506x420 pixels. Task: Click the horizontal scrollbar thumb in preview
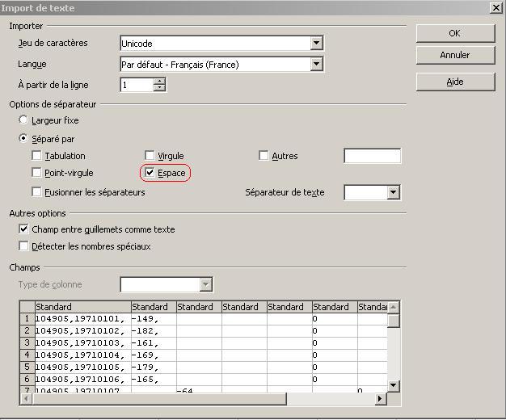pyautogui.click(x=159, y=399)
